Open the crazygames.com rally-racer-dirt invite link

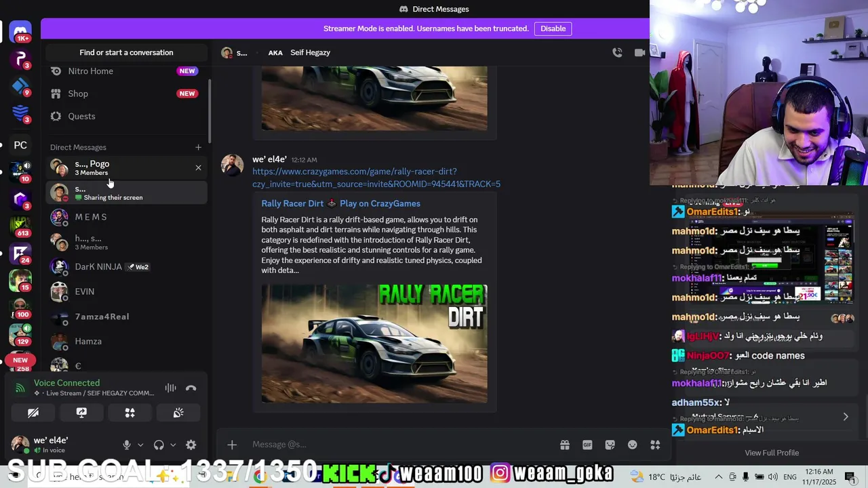(x=376, y=178)
